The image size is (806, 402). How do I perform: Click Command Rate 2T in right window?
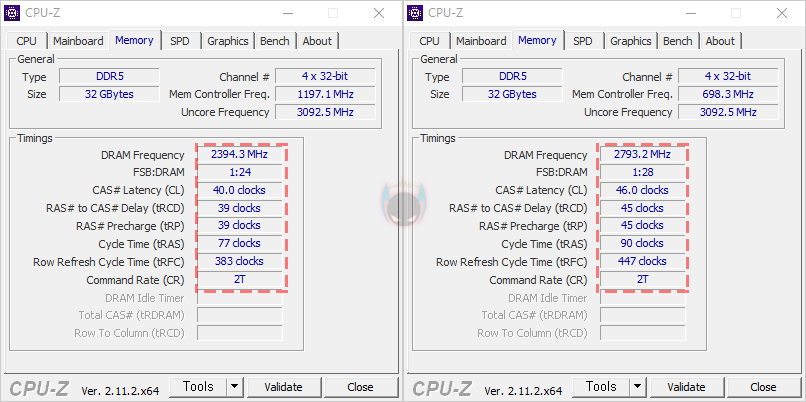(x=643, y=279)
